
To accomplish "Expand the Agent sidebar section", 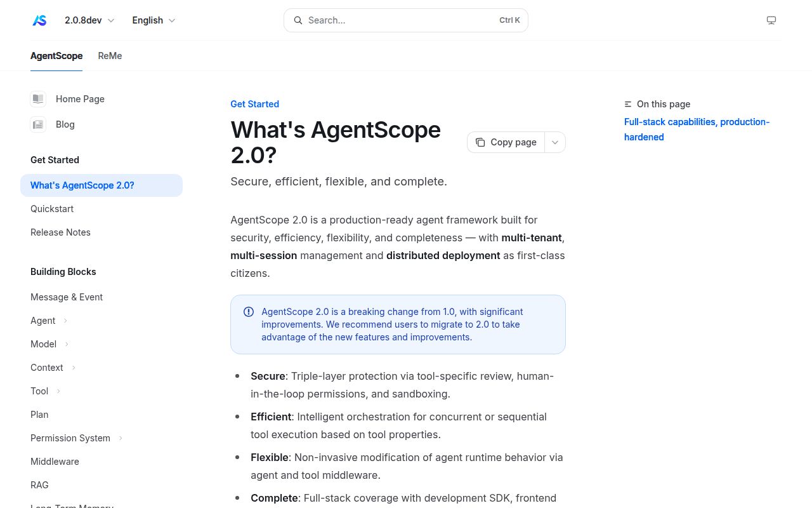I will pos(65,321).
